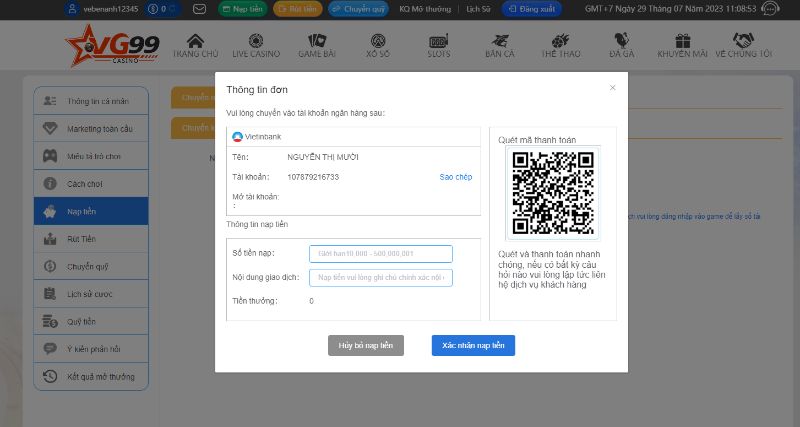The width and height of the screenshot is (800, 427).
Task: Select Cách chơi in sidebar
Action: tap(91, 184)
